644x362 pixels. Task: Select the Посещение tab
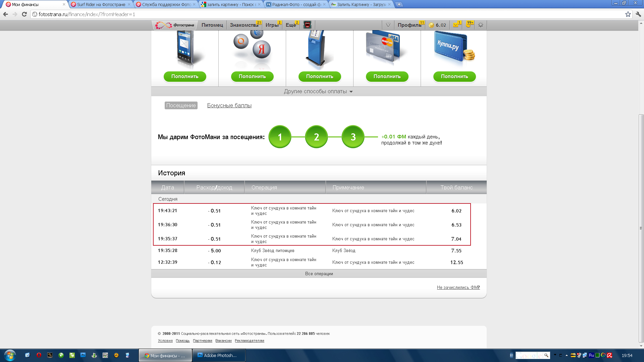pyautogui.click(x=181, y=105)
